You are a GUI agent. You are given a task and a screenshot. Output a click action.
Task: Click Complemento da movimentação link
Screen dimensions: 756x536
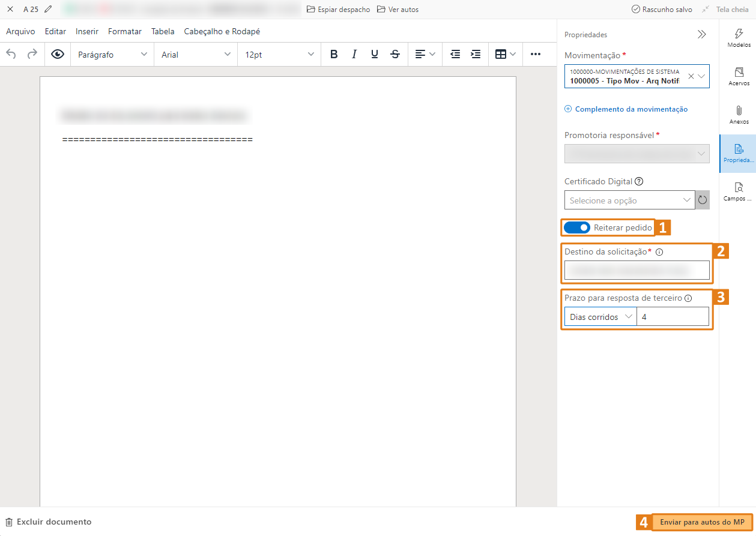click(x=631, y=109)
